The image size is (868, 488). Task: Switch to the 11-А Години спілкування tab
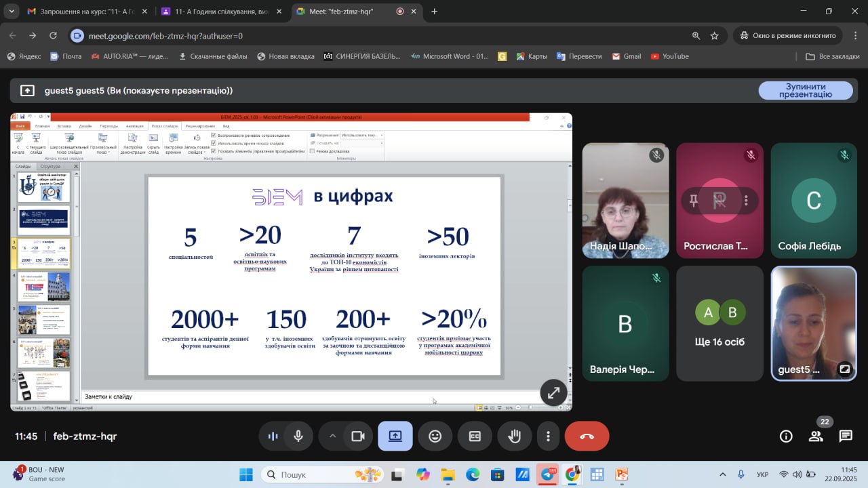point(216,12)
